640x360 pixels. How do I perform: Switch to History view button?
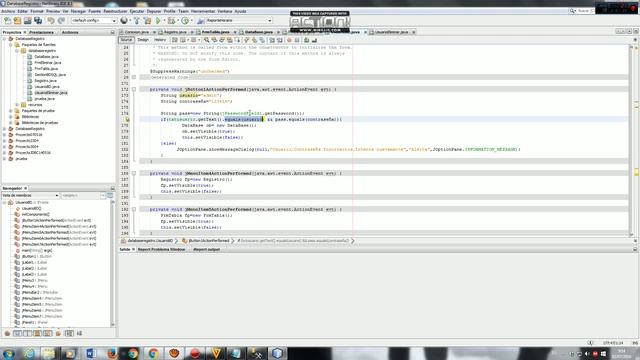click(x=160, y=40)
